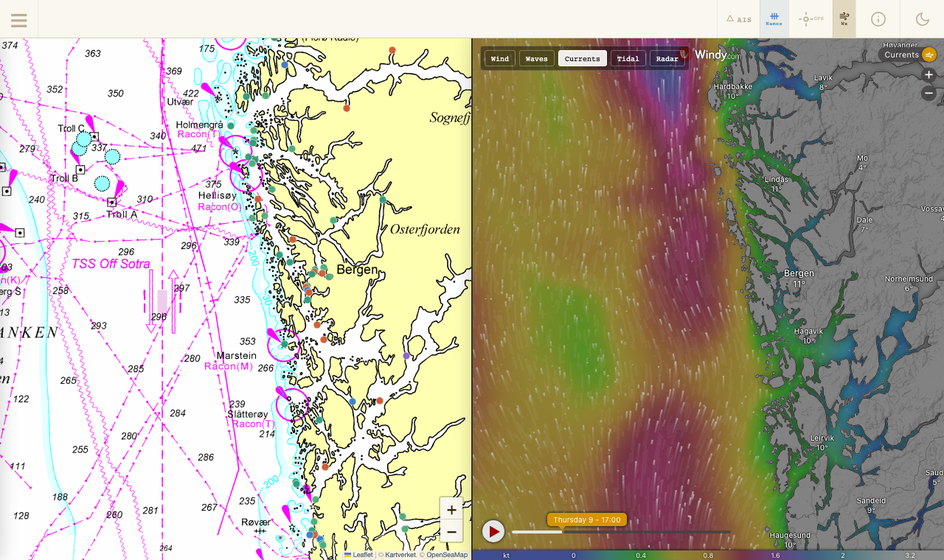This screenshot has width=944, height=560.
Task: Click Dale 7° on Windy map
Action: click(x=864, y=224)
